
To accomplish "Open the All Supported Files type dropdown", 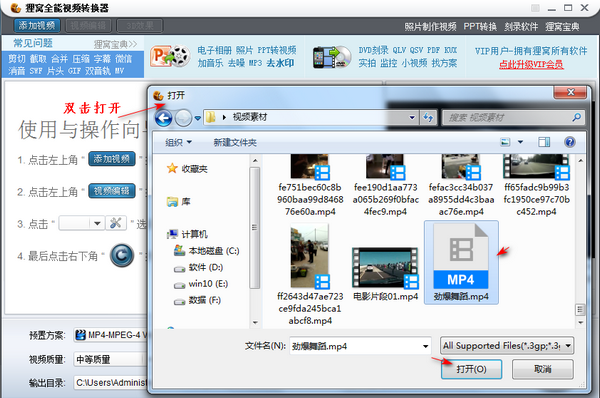I will [x=507, y=346].
